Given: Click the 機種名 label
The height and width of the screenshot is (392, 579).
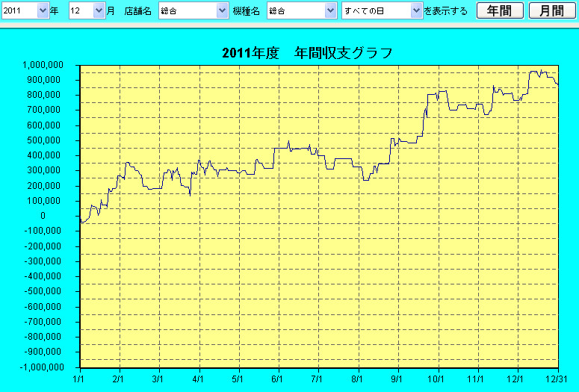Looking at the screenshot, I should (x=247, y=11).
